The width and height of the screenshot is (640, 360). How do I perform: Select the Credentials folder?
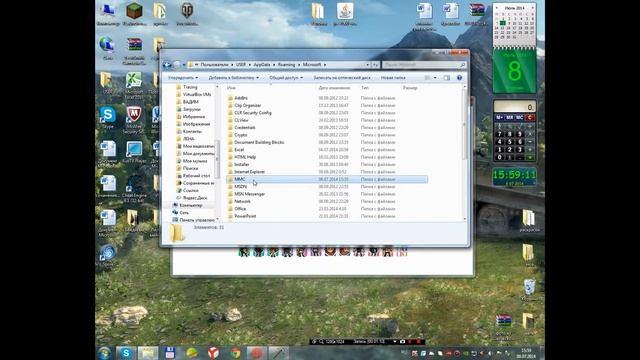[x=245, y=127]
